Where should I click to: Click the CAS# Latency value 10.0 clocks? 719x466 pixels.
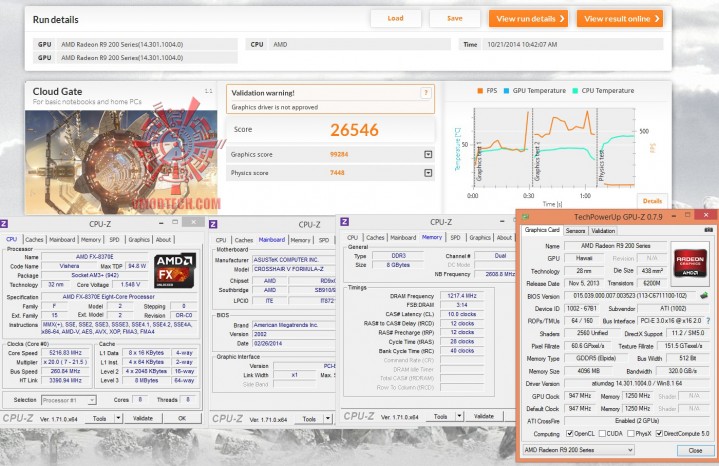point(462,314)
